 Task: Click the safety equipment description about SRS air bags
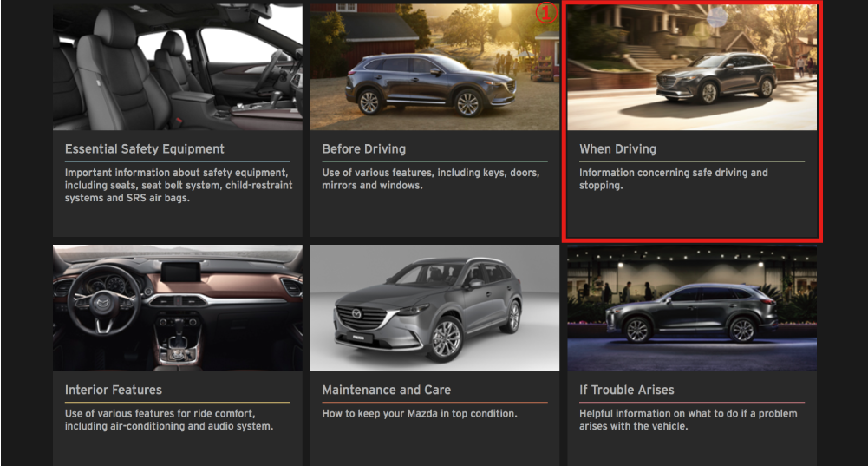(x=178, y=185)
